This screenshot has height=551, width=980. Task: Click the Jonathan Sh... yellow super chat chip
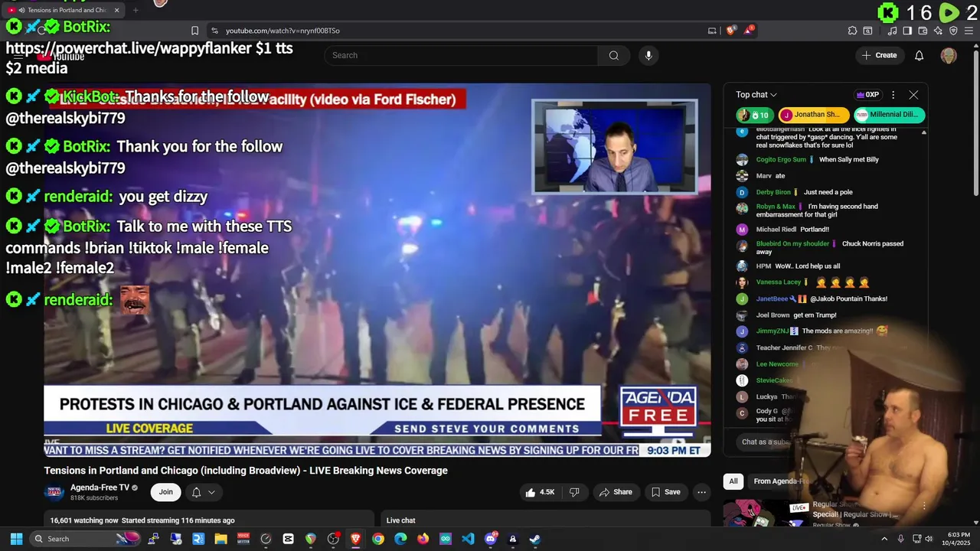point(814,115)
